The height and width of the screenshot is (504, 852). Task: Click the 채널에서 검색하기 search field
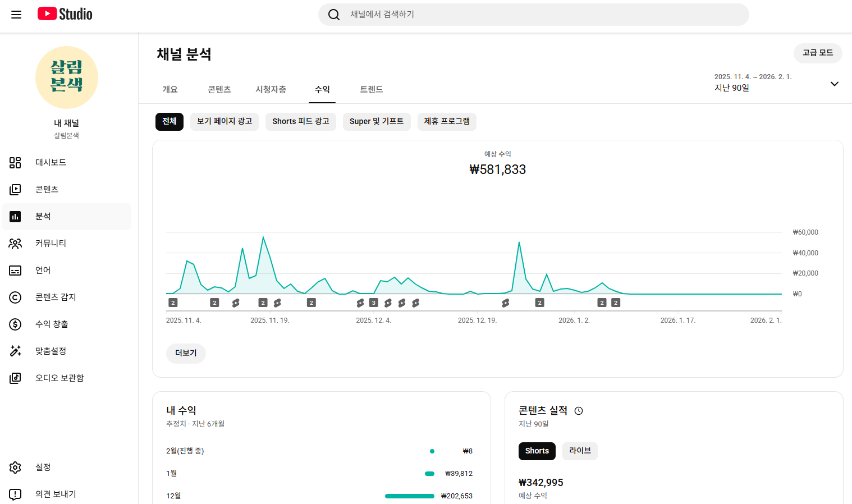533,15
